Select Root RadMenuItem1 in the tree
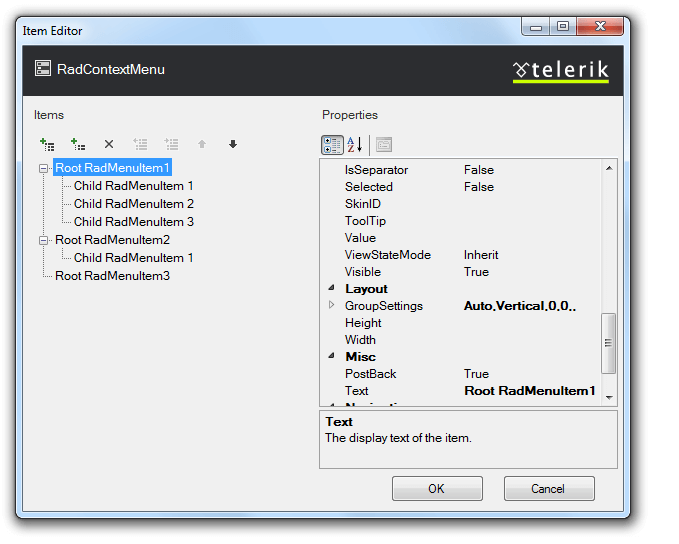 point(113,168)
